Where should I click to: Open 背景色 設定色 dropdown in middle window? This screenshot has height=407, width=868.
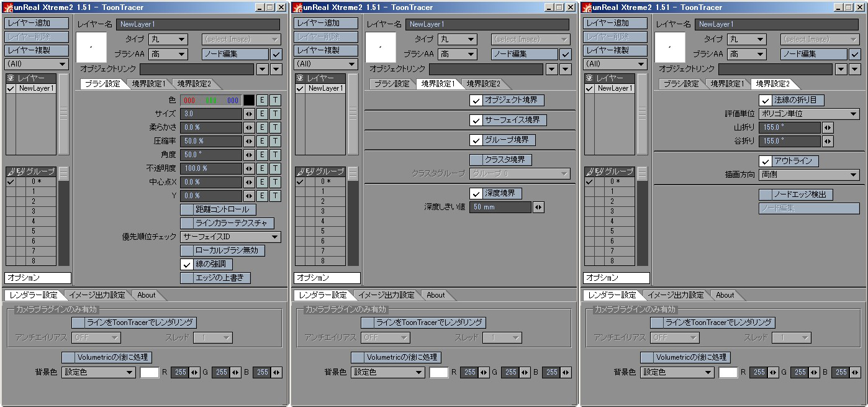click(x=387, y=372)
